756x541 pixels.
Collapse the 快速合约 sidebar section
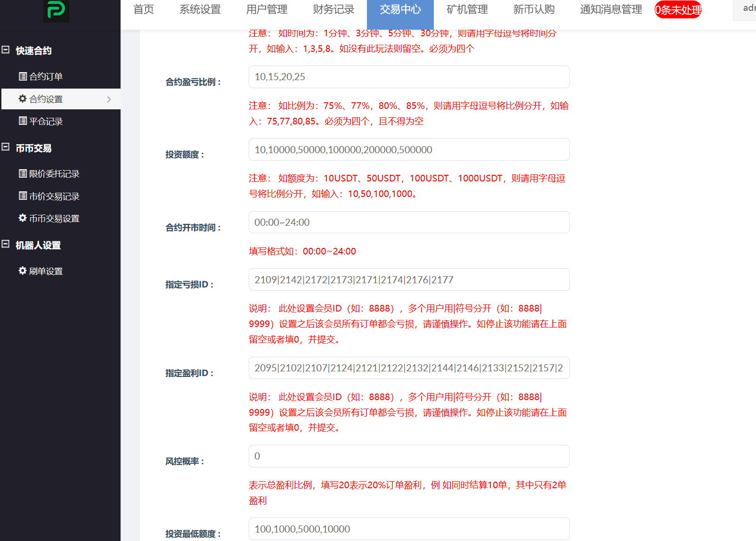pos(6,50)
